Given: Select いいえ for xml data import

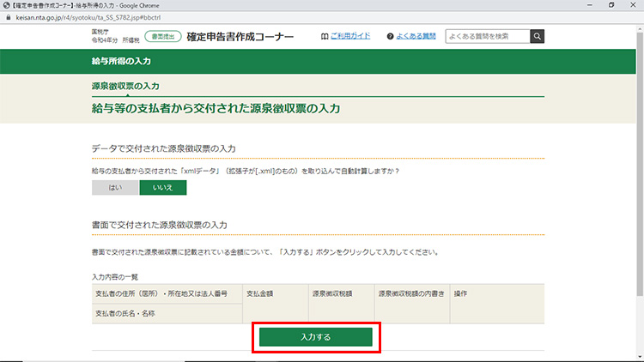Looking at the screenshot, I should pyautogui.click(x=162, y=187).
